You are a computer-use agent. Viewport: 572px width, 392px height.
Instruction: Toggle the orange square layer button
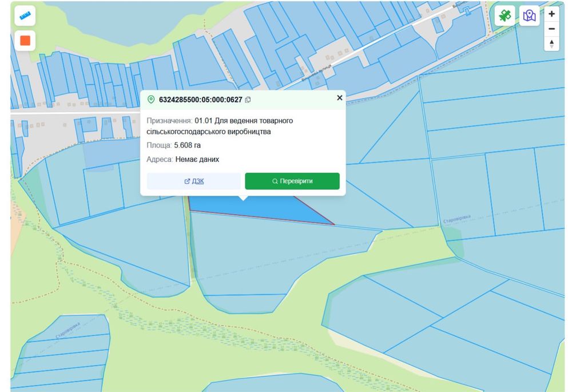click(x=25, y=41)
